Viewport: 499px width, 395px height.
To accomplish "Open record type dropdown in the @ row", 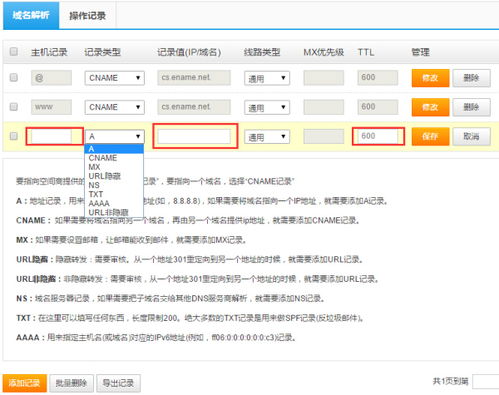I will point(114,78).
